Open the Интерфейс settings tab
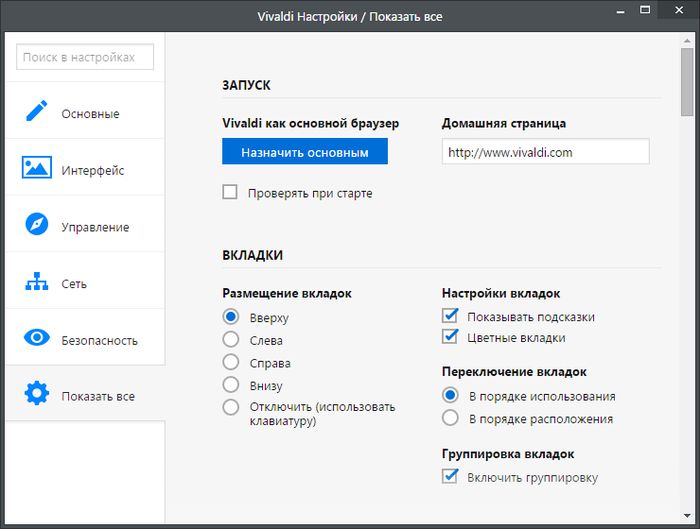This screenshot has width=700, height=529. pos(92,170)
